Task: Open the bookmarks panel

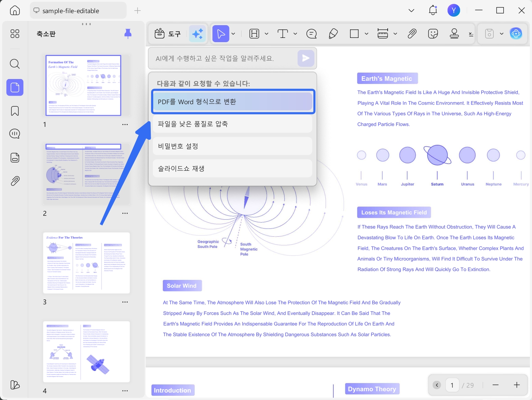Action: tap(15, 111)
